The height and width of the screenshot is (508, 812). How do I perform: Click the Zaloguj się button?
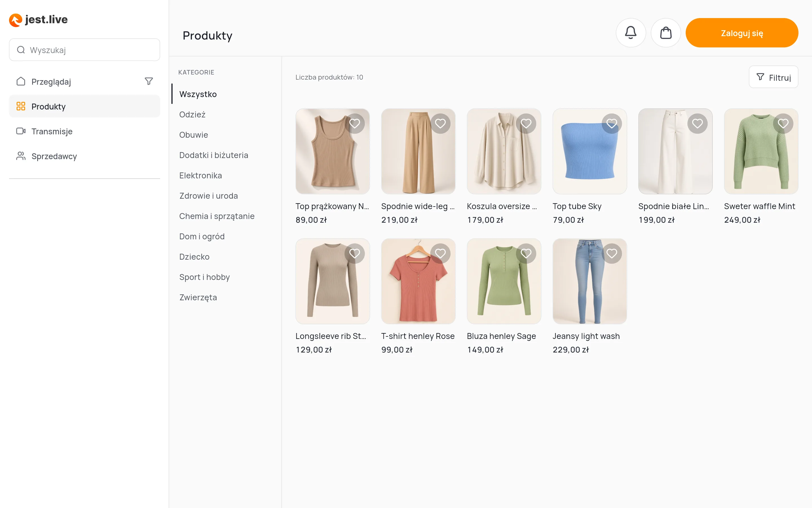point(742,33)
